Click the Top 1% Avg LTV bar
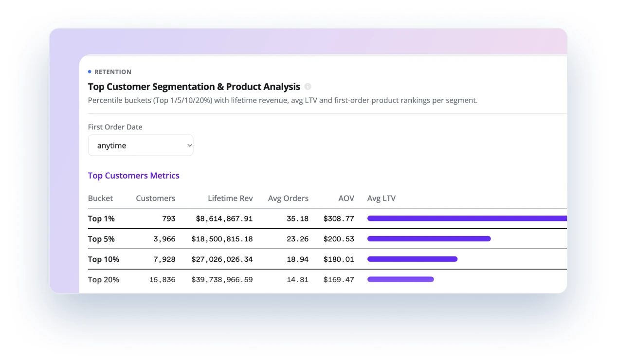This screenshot has width=617, height=364. [x=467, y=218]
